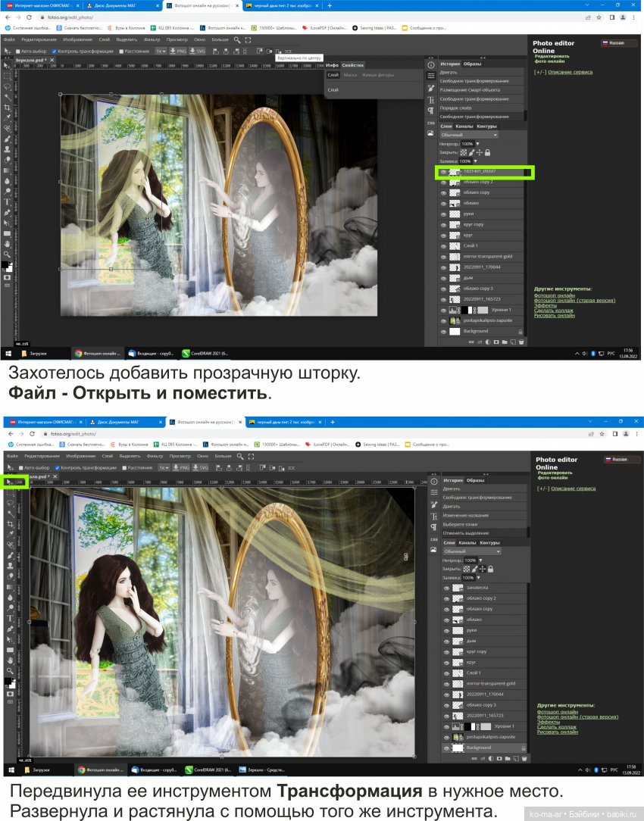The width and height of the screenshot is (644, 821).
Task: Open the Фильтр menu in the upper editor
Action: (x=152, y=39)
